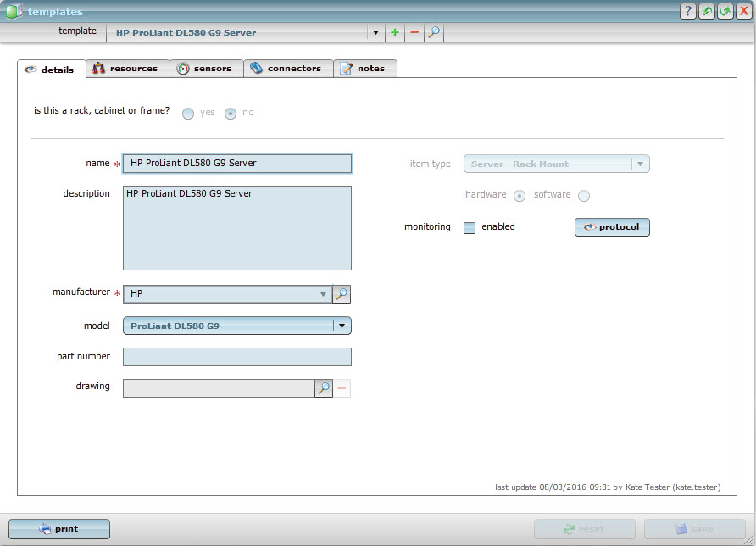The image size is (756, 546).
Task: Enable the monitoring checkbox
Action: click(x=470, y=227)
